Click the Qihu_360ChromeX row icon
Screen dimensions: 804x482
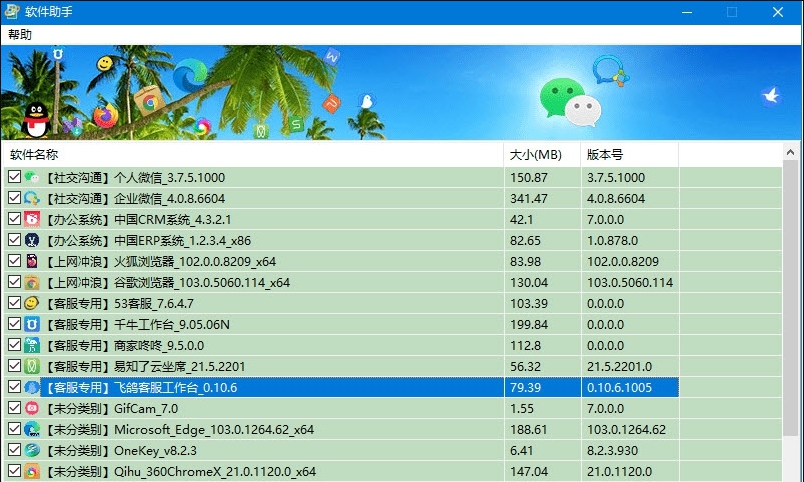(32, 472)
